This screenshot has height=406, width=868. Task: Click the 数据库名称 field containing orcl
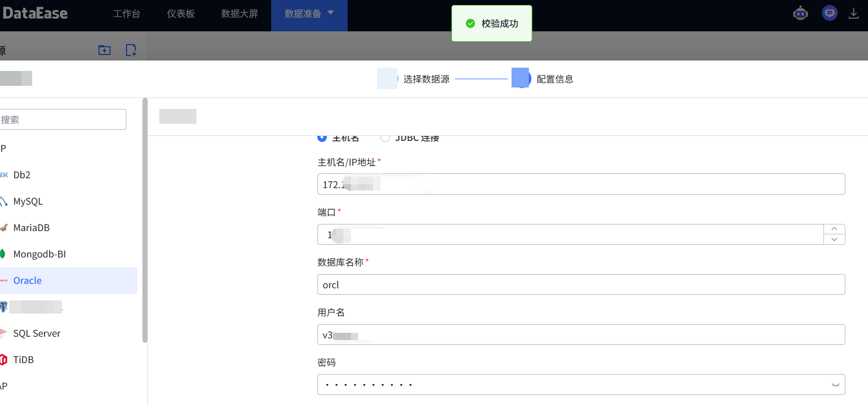(x=581, y=284)
